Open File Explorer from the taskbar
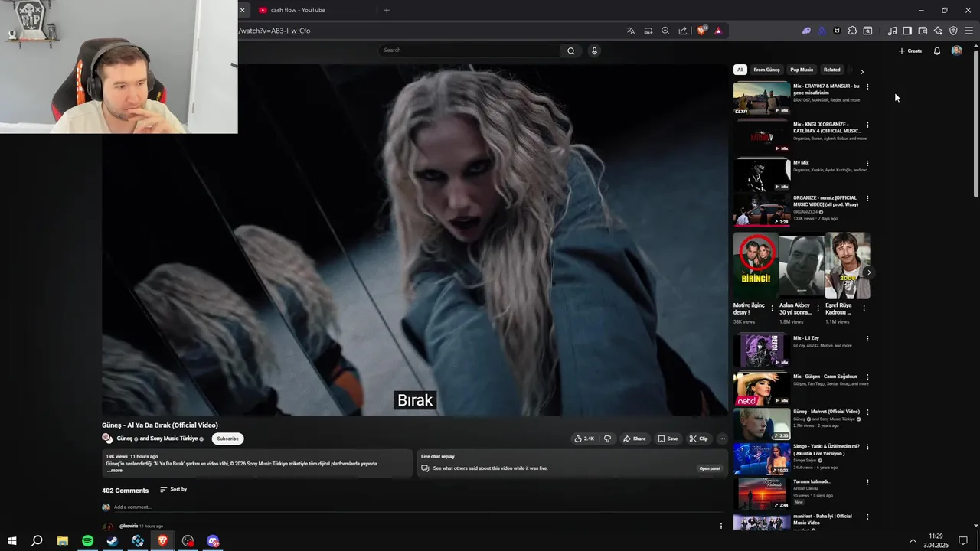 (62, 541)
